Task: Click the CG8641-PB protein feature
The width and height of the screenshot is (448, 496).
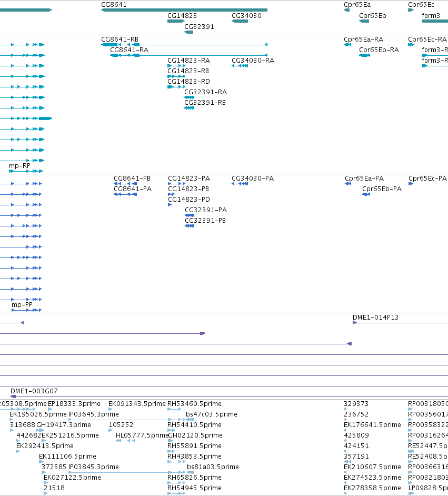Action: point(125,184)
